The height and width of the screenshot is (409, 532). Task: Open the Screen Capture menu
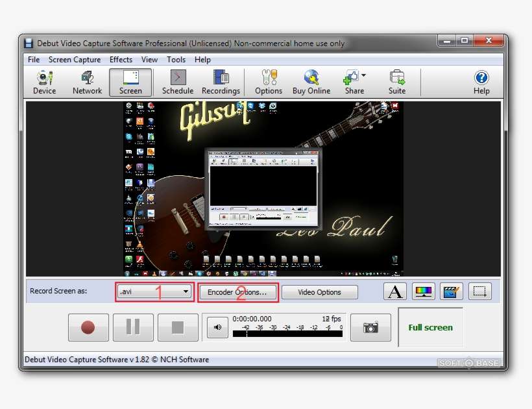[75, 59]
